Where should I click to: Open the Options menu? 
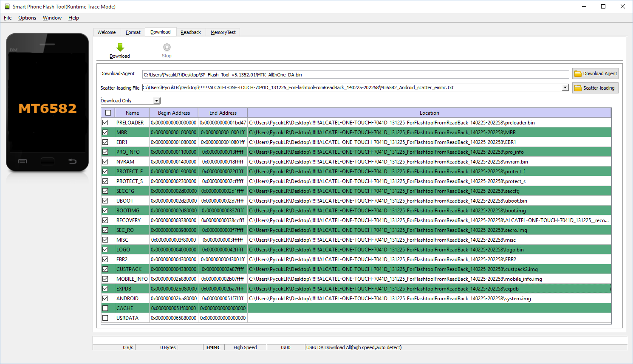(x=27, y=18)
